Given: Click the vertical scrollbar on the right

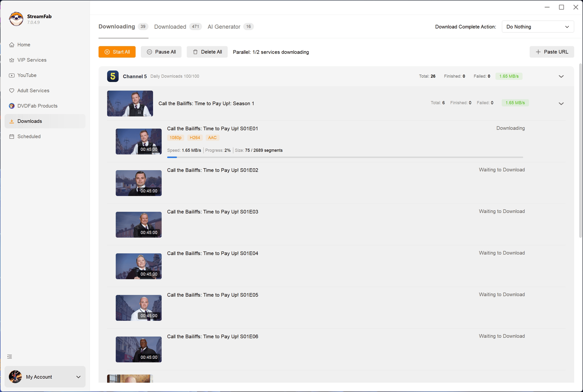Looking at the screenshot, I should [x=580, y=151].
